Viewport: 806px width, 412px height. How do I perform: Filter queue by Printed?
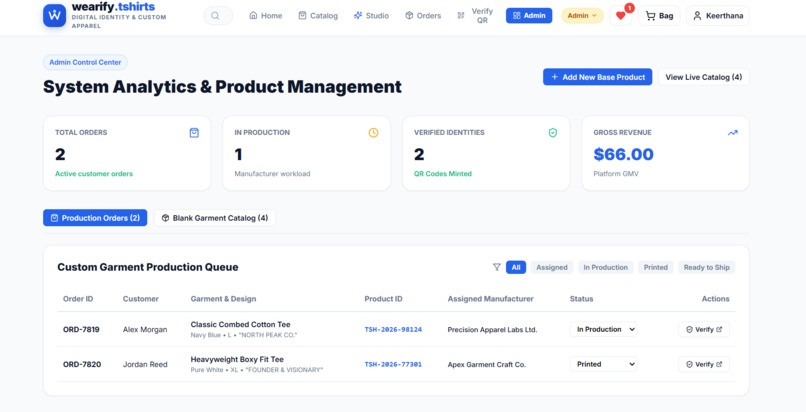[655, 267]
